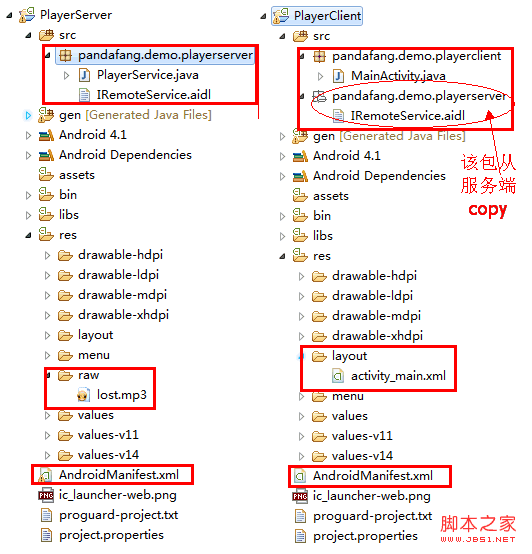Click the activity_main.xml layout file icon

pos(338,376)
